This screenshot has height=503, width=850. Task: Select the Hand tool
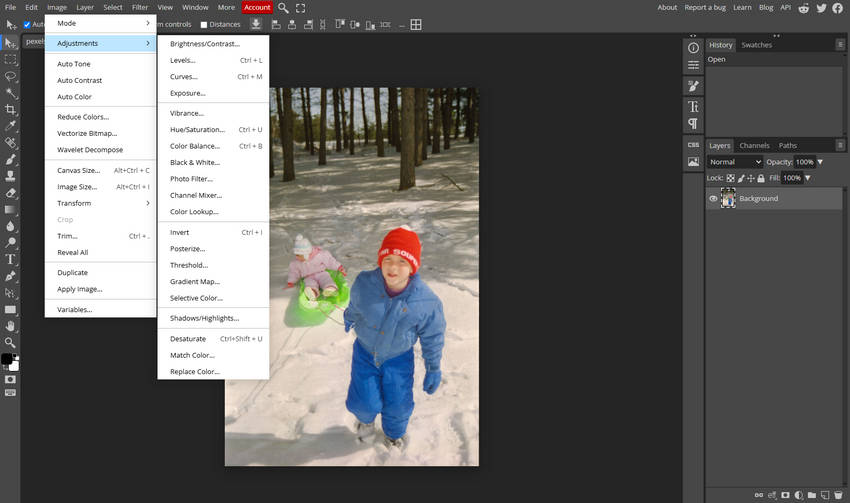[10, 326]
